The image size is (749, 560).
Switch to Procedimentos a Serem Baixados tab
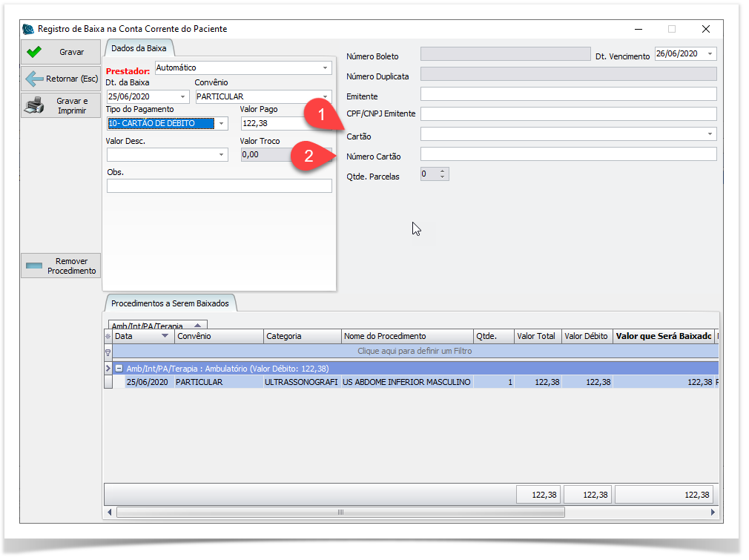pyautogui.click(x=170, y=303)
